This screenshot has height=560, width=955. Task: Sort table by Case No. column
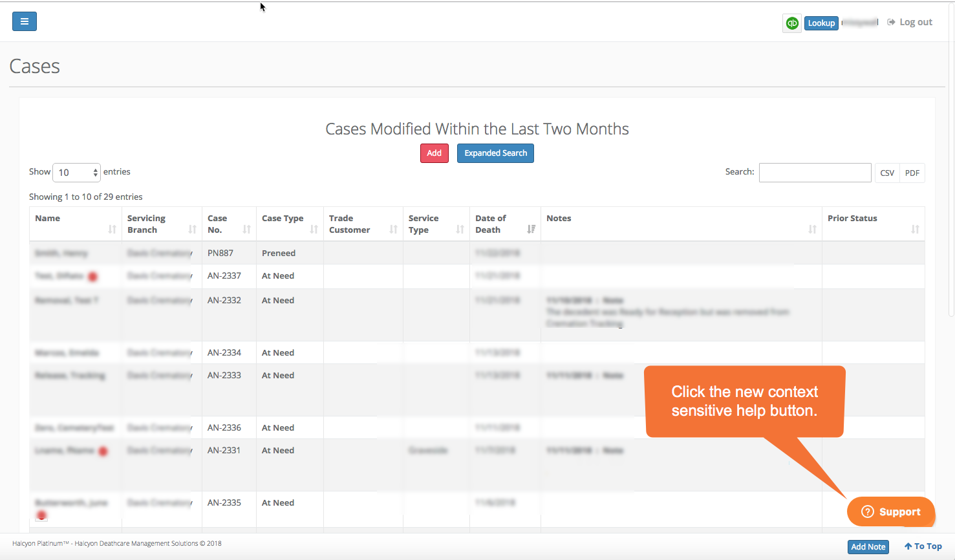coord(228,224)
